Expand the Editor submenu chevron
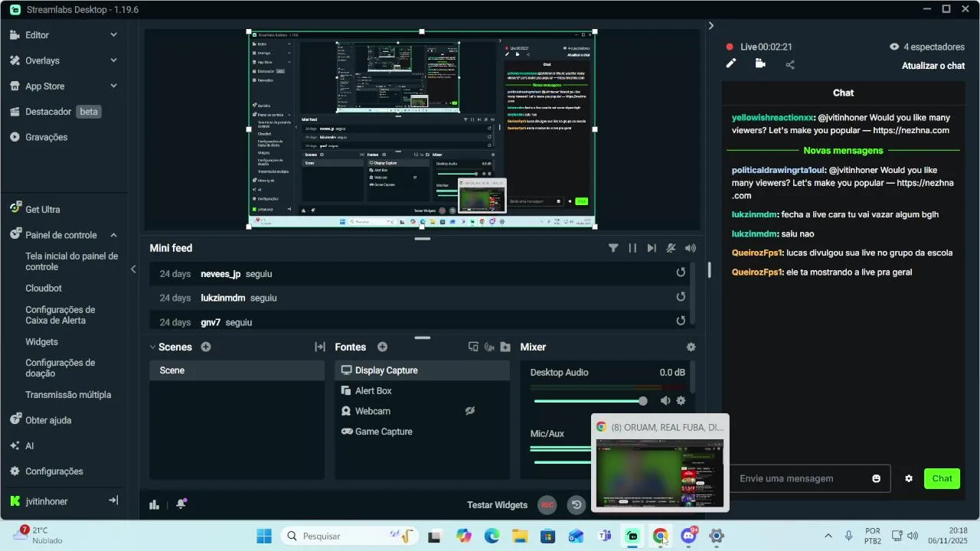Image resolution: width=980 pixels, height=551 pixels. (x=113, y=35)
